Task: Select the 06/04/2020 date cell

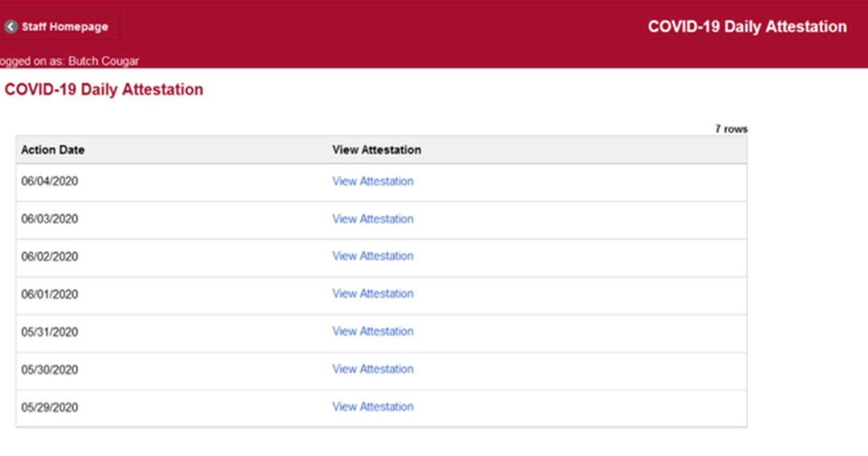Action: point(50,181)
